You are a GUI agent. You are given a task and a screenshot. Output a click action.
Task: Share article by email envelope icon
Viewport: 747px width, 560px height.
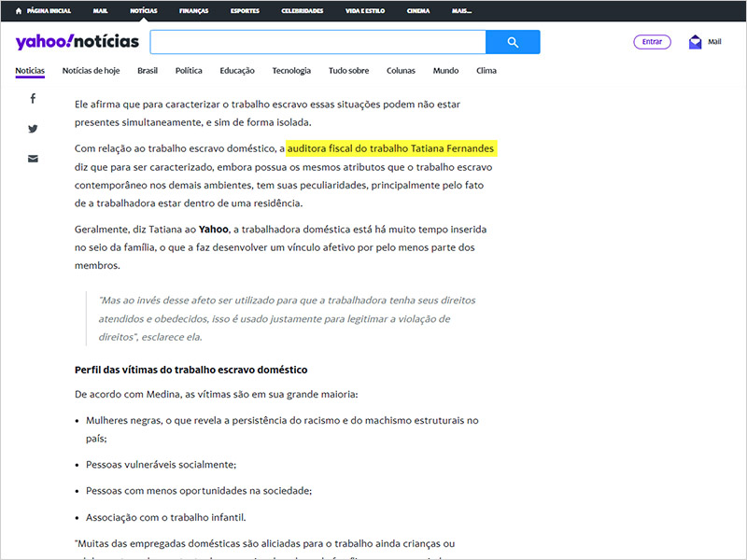[33, 159]
